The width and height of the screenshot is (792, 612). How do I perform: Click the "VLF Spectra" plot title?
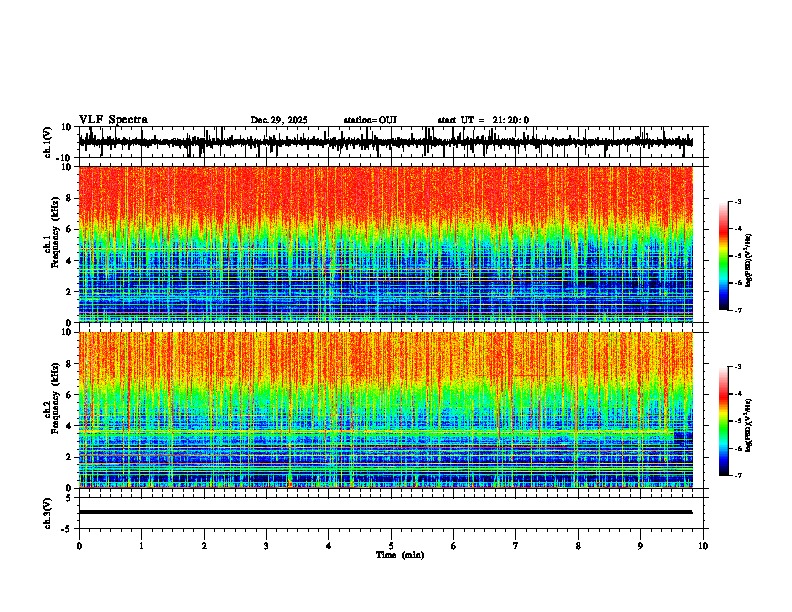113,120
